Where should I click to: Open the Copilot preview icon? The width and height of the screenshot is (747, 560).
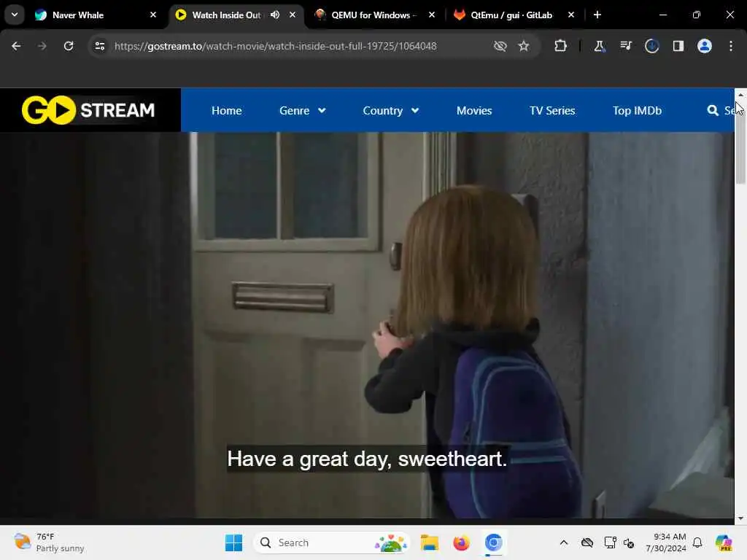724,542
